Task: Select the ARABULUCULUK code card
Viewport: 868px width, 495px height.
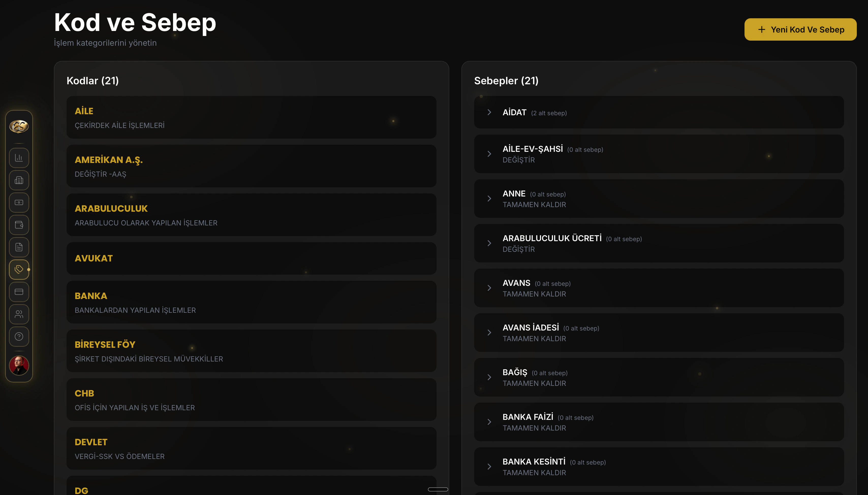Action: (252, 215)
